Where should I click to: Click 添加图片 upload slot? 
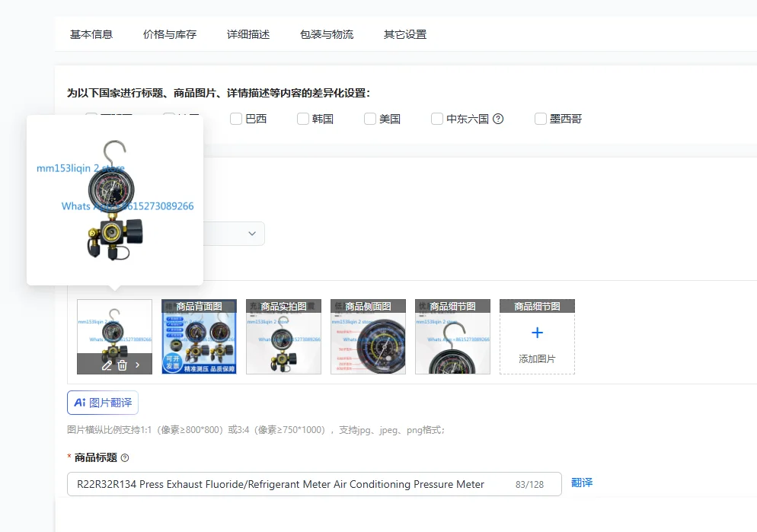[x=537, y=336]
